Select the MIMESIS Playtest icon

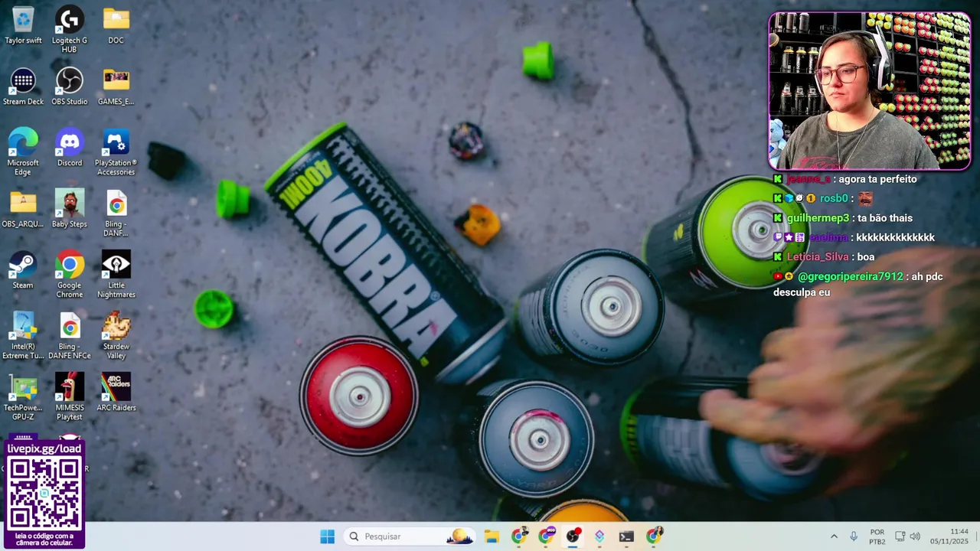click(69, 396)
